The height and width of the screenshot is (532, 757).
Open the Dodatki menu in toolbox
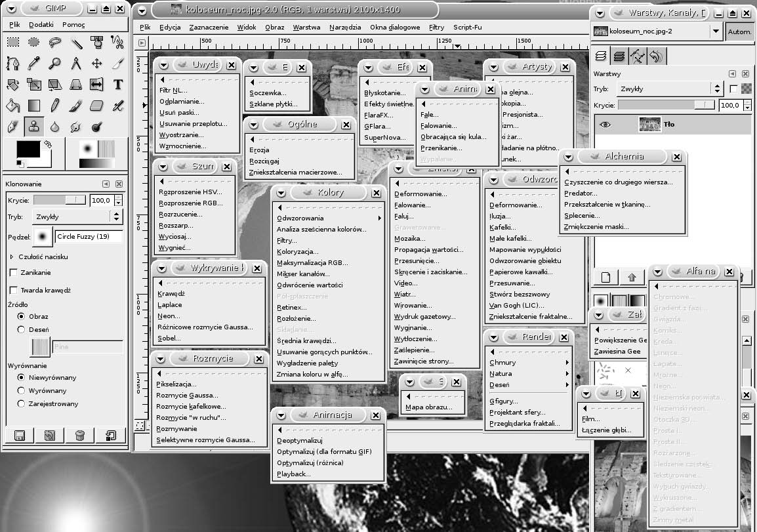tap(41, 25)
